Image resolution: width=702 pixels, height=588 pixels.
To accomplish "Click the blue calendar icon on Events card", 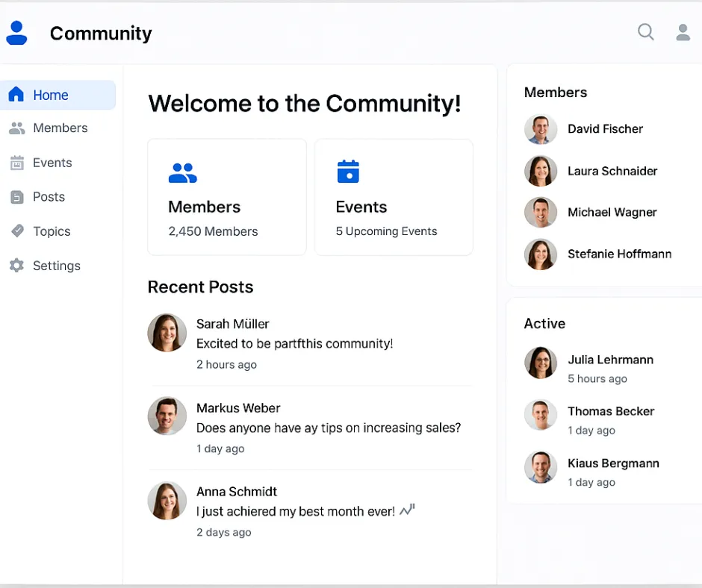I will (348, 172).
